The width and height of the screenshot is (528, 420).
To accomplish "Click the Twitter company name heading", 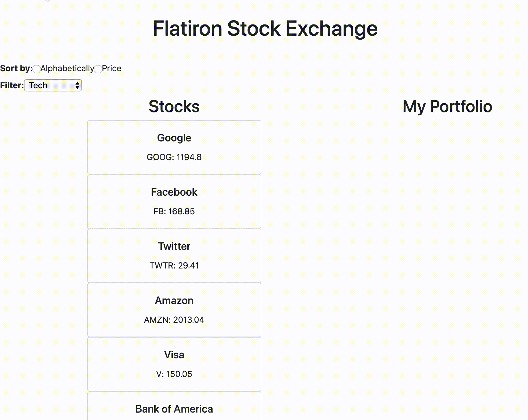I will [174, 246].
